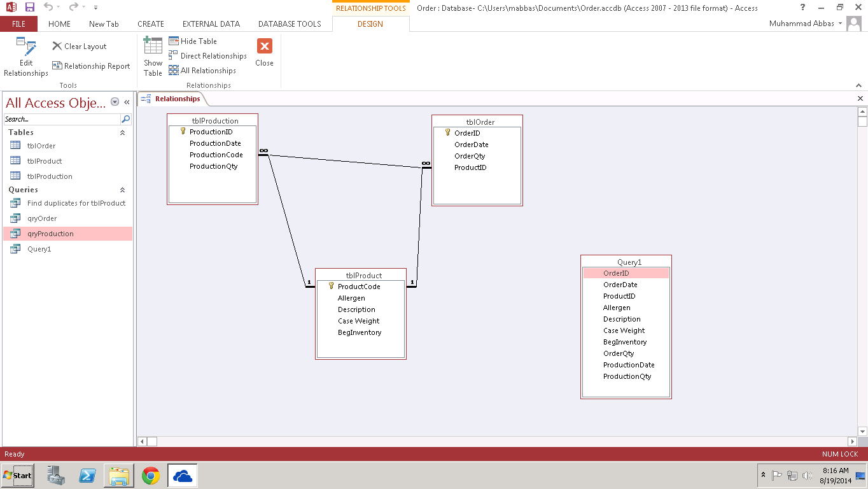The image size is (868, 489).
Task: Select ProductionCode field in tblProduction
Action: click(x=216, y=155)
